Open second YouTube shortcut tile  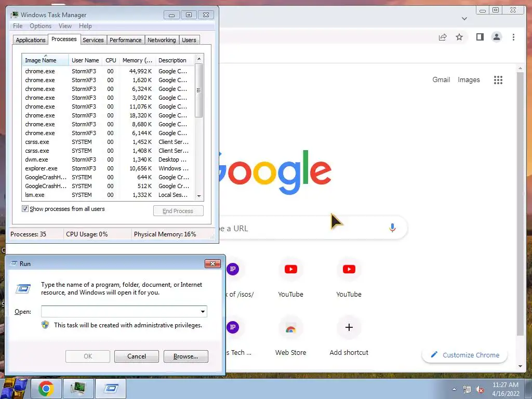pyautogui.click(x=349, y=269)
